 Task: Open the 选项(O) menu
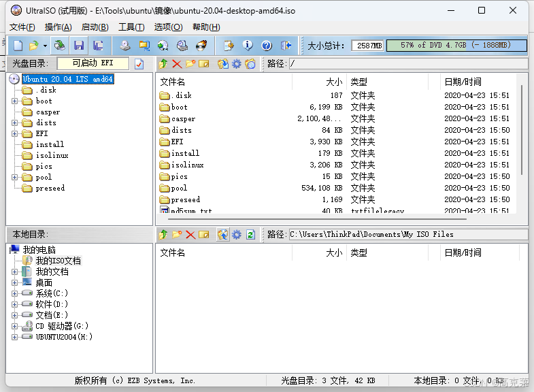click(x=168, y=27)
